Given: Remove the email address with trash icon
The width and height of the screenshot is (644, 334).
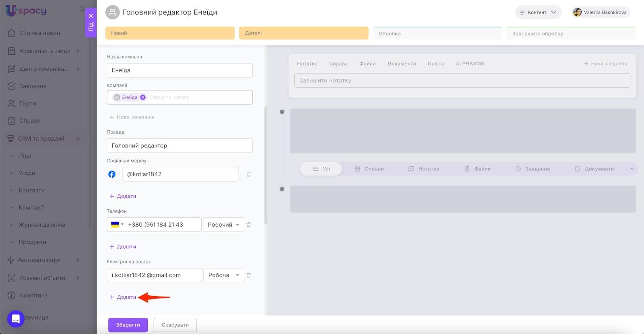Looking at the screenshot, I should click(248, 275).
